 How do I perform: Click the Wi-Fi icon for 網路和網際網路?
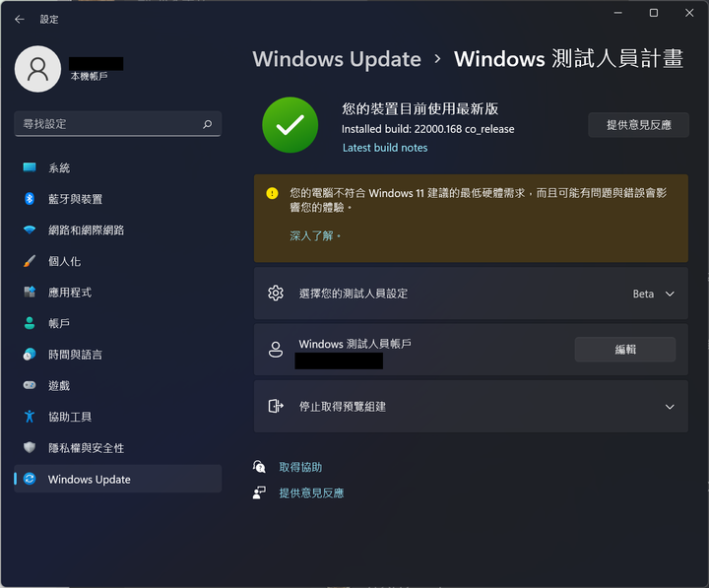coord(30,229)
